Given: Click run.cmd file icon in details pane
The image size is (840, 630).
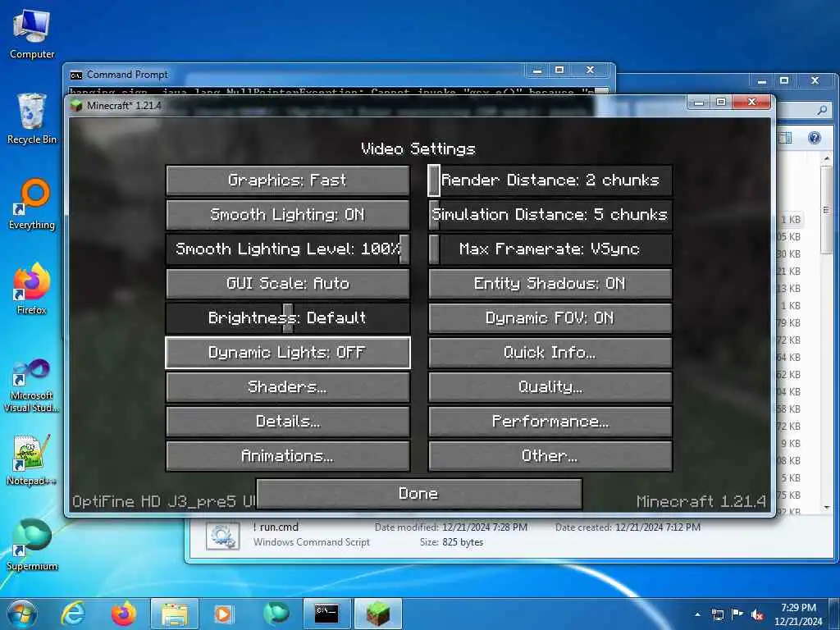Looking at the screenshot, I should pos(223,535).
